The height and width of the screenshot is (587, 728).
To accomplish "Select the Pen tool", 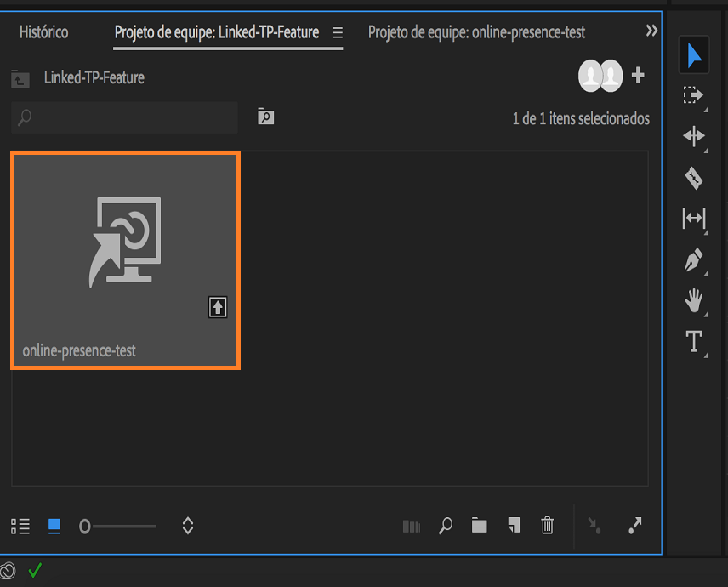I will pyautogui.click(x=694, y=260).
